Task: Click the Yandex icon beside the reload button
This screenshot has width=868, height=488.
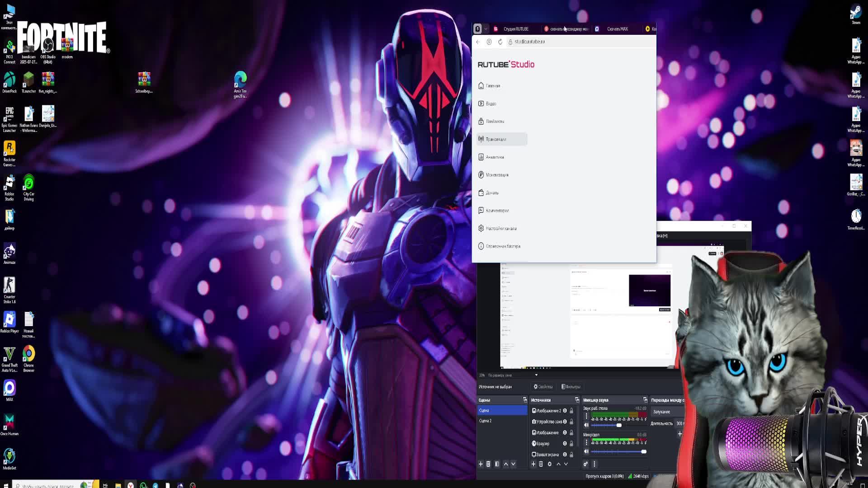Action: coord(489,42)
